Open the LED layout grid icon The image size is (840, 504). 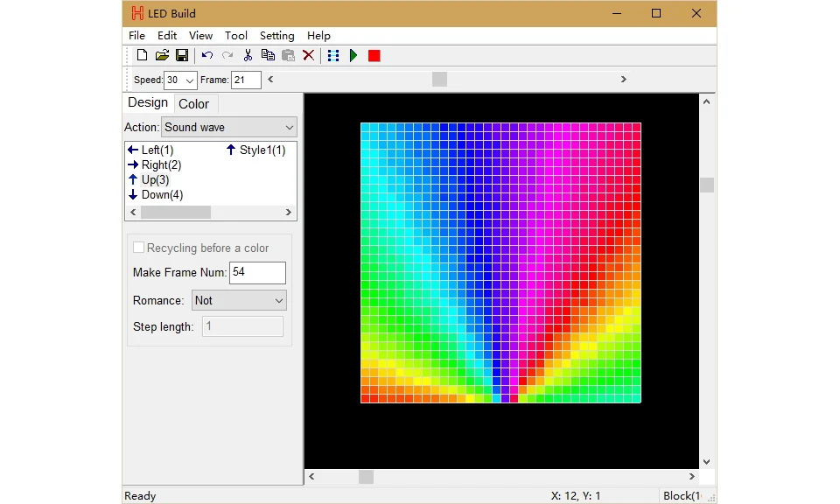point(333,55)
